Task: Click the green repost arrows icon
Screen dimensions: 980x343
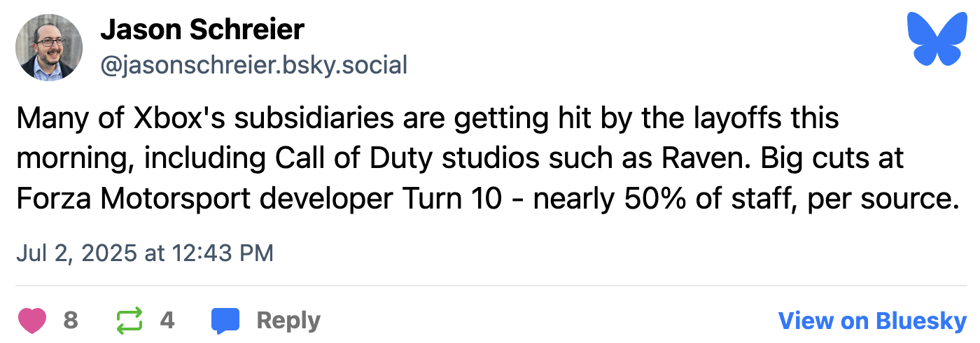Action: (x=129, y=321)
